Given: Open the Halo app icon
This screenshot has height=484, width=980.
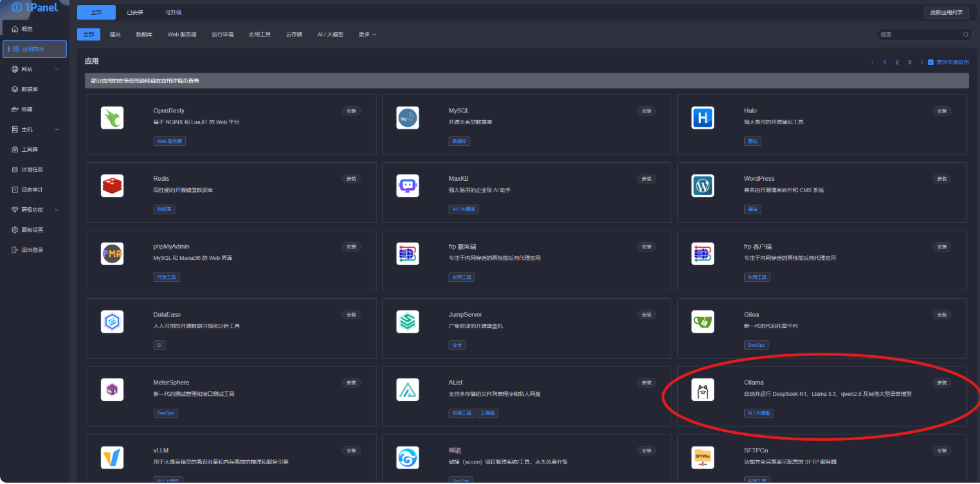Looking at the screenshot, I should [x=703, y=118].
